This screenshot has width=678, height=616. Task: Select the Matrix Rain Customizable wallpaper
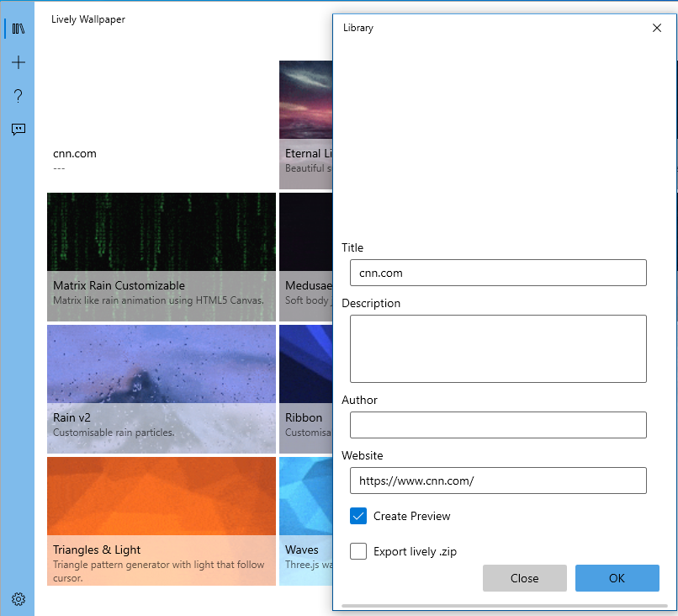point(161,257)
